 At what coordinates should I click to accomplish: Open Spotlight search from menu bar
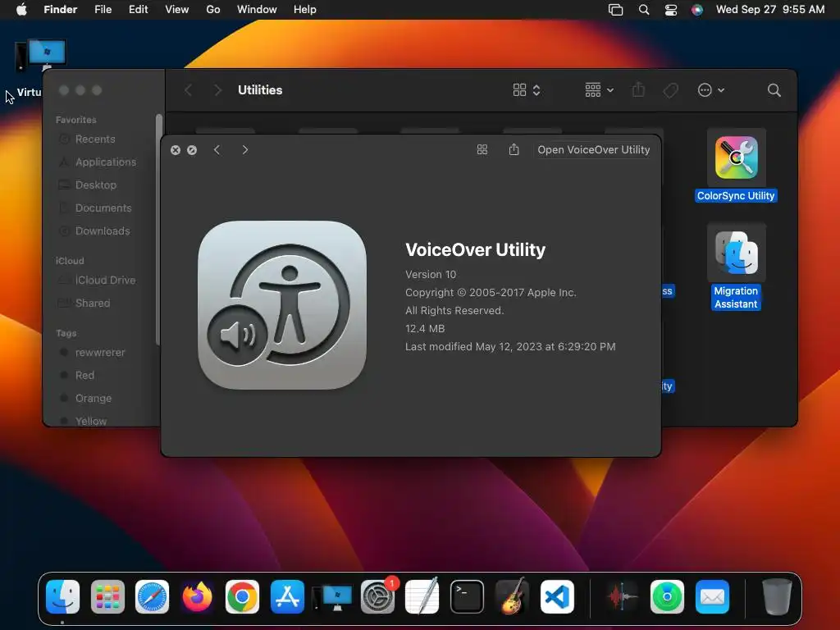tap(644, 10)
